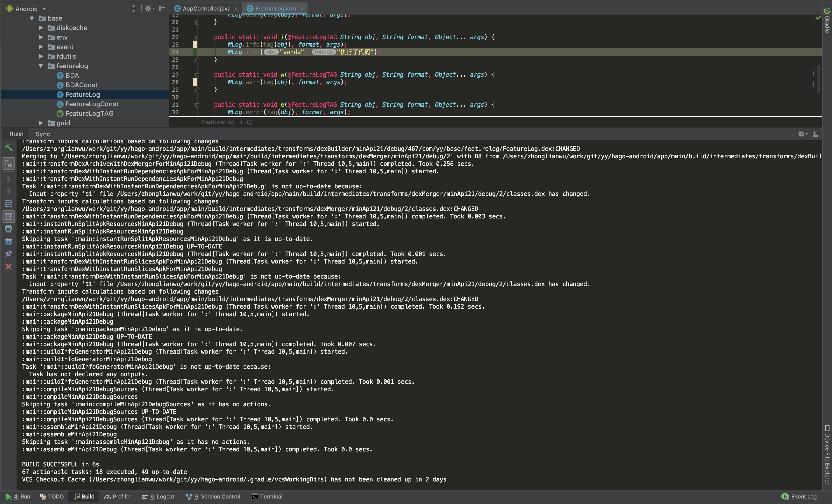Open Build panel gear settings

[803, 134]
